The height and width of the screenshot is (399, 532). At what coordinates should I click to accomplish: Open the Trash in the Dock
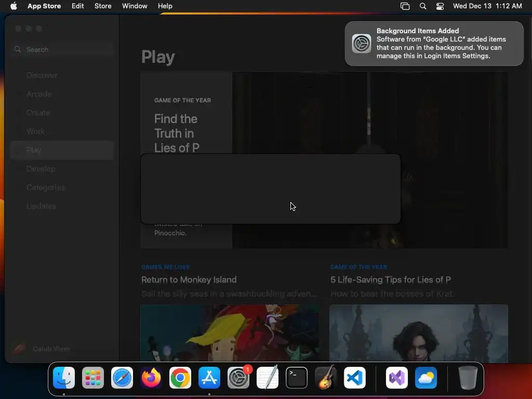point(468,378)
